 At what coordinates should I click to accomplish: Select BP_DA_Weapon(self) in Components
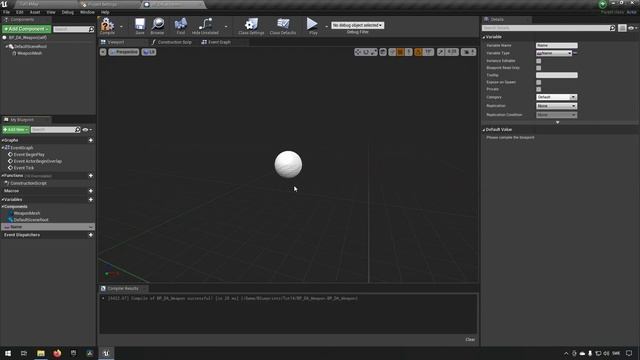pos(28,38)
